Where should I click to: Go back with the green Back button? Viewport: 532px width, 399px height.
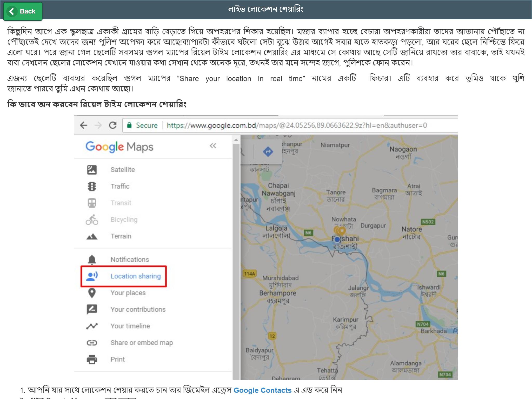click(23, 11)
